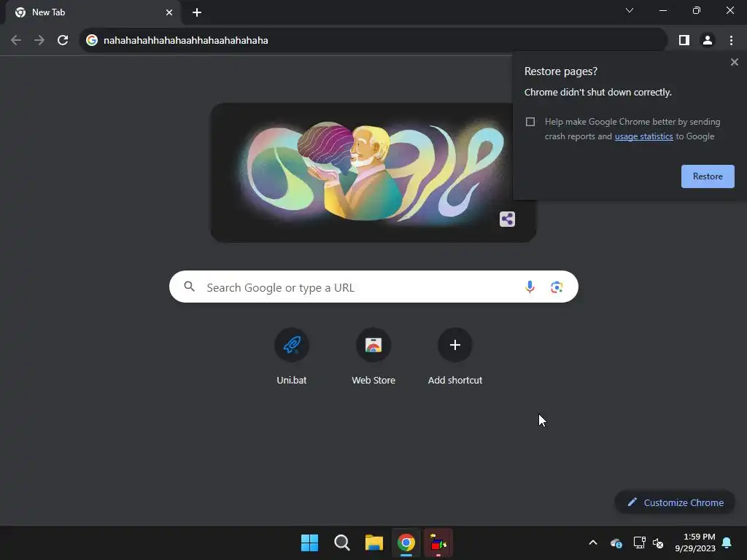Close the New Tab tab
Image resolution: width=747 pixels, height=560 pixels.
pyautogui.click(x=169, y=12)
